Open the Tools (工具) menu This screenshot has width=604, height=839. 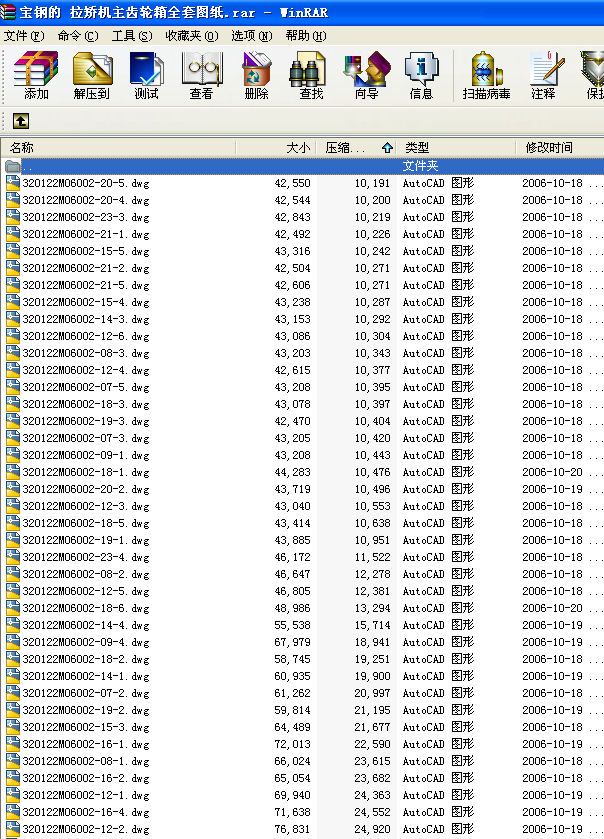point(132,36)
